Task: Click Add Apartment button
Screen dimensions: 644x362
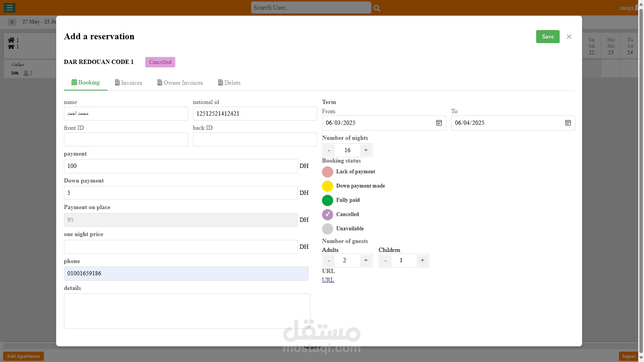Action: pos(23,356)
